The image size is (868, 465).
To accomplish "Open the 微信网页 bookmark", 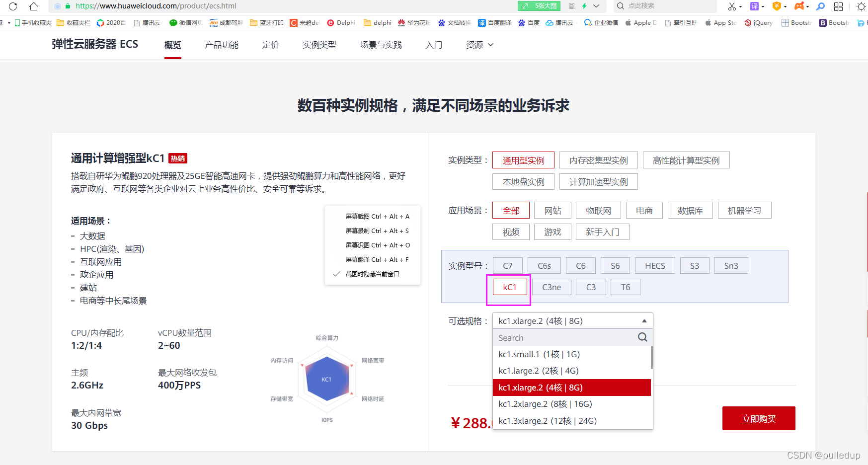I will click(x=186, y=23).
